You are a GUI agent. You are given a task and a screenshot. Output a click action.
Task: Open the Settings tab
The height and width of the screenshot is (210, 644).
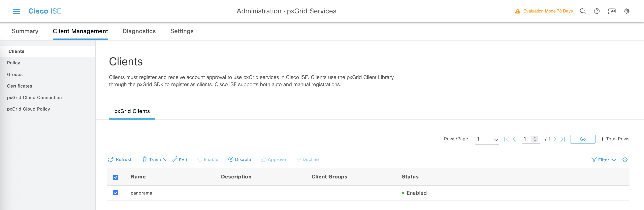(x=182, y=31)
